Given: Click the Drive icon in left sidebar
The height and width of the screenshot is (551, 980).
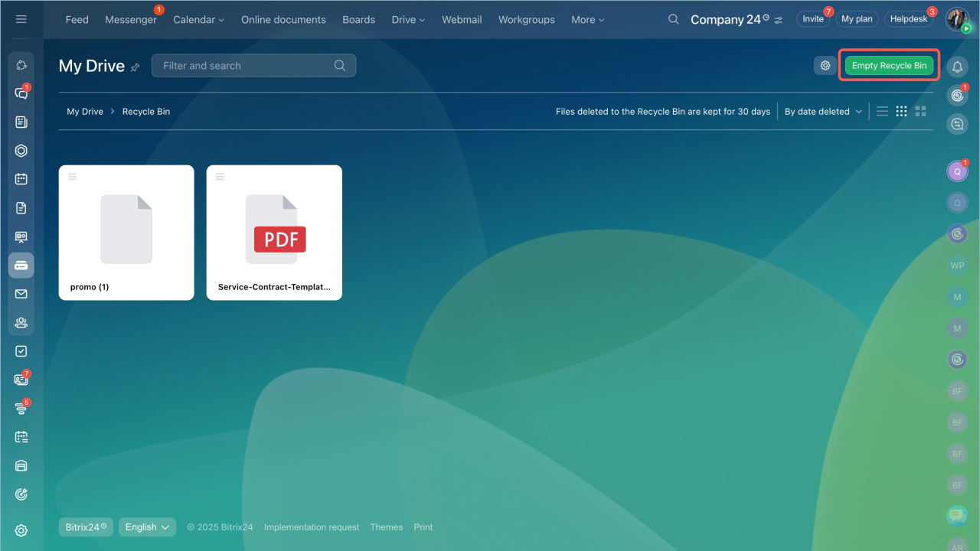Looking at the screenshot, I should [x=21, y=265].
